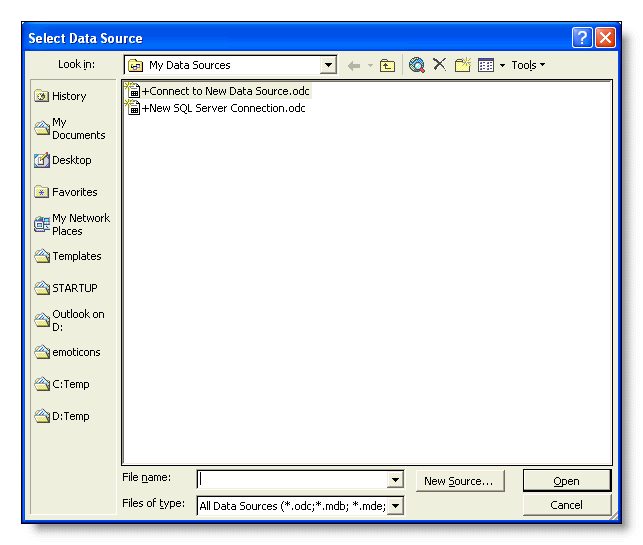Open the D:Temp folder icon
This screenshot has width=643, height=545.
(42, 416)
